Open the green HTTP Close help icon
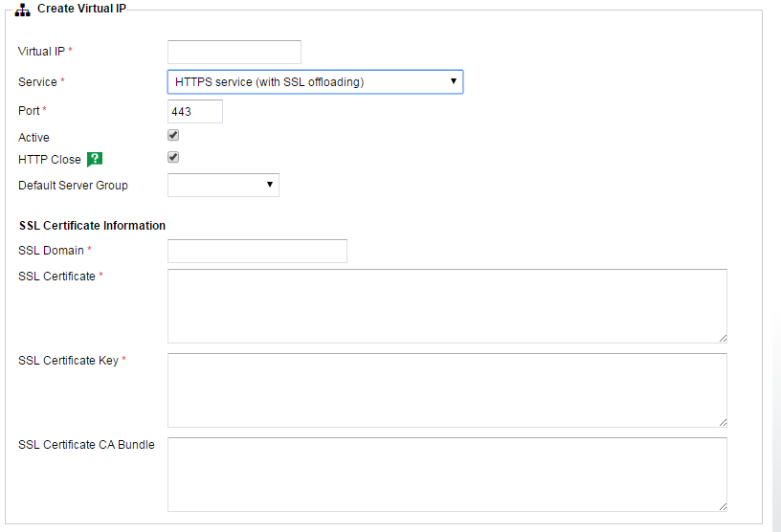This screenshot has height=532, width=781. pos(94,160)
